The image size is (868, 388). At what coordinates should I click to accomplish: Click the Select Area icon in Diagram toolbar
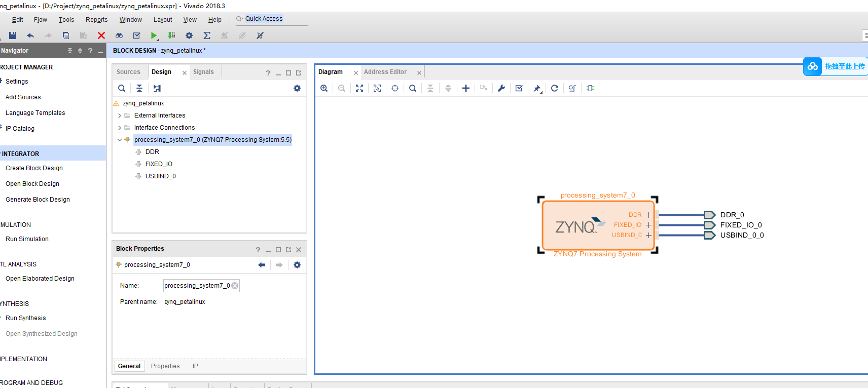377,88
